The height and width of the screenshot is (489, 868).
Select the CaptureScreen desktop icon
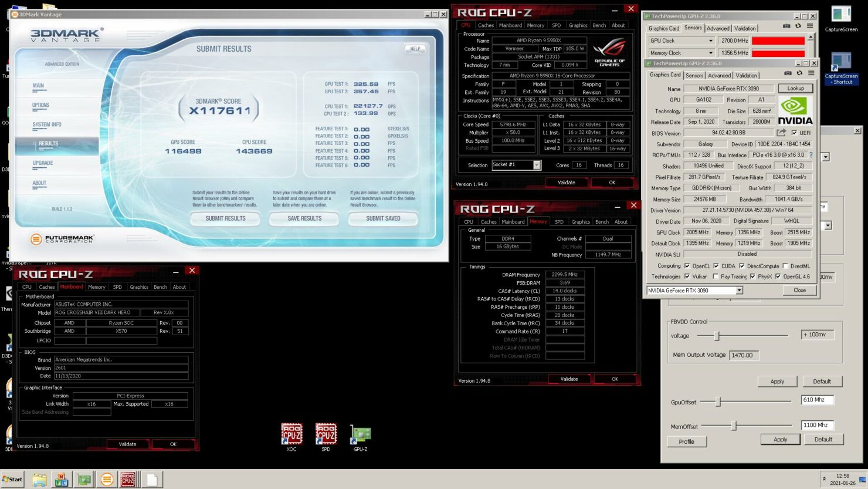(x=841, y=19)
